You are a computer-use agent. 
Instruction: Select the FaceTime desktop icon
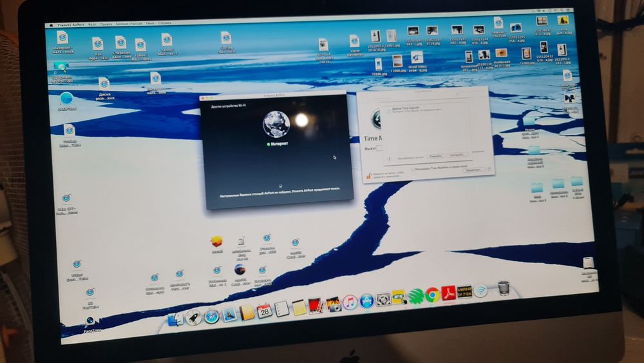(x=91, y=324)
